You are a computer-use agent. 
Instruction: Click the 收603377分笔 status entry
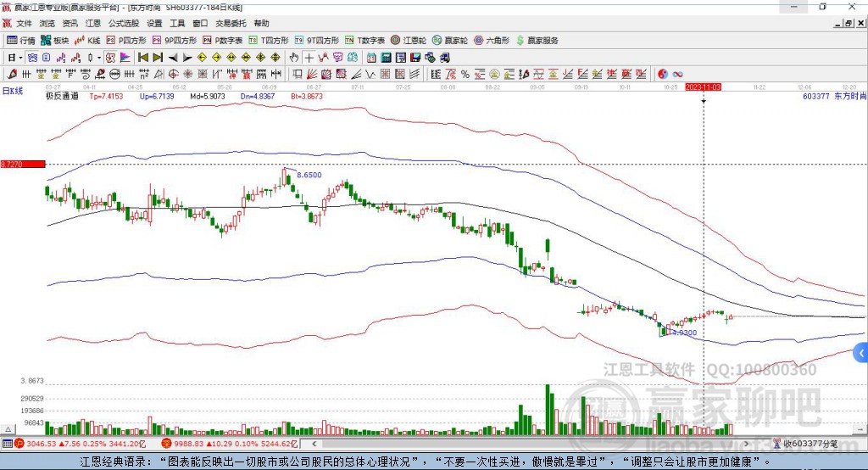coord(805,444)
